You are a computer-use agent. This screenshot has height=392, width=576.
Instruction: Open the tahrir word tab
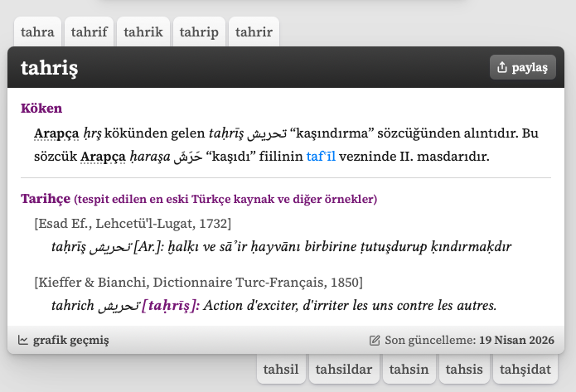tap(254, 32)
